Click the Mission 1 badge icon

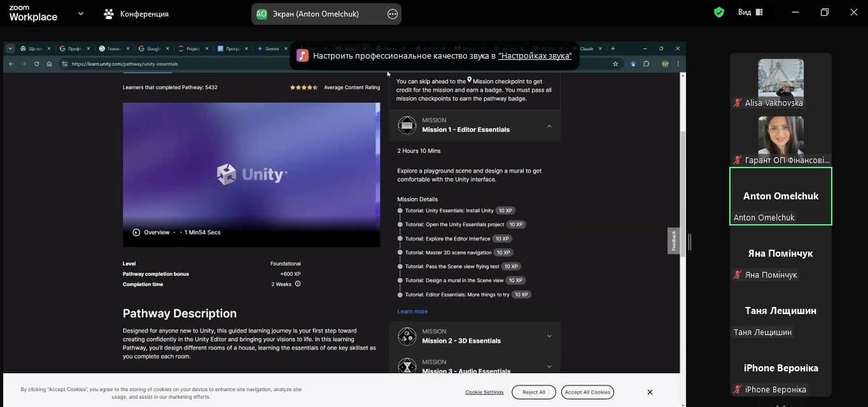pos(407,125)
